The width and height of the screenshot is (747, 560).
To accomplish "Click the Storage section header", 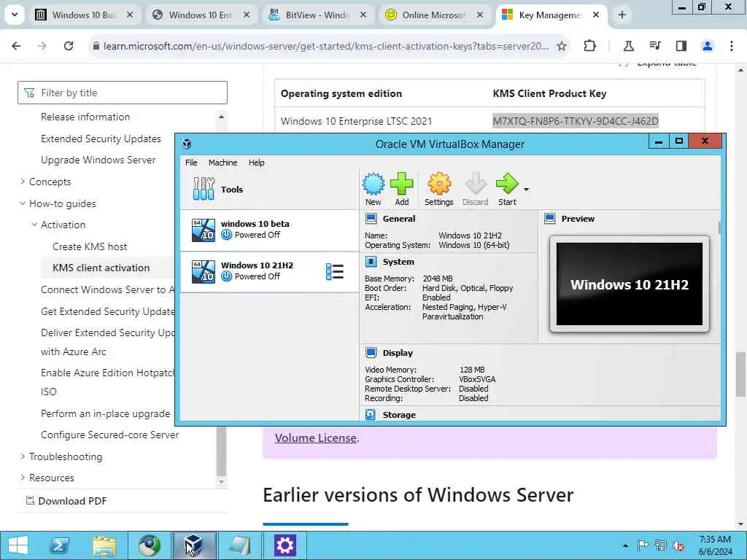I will tap(399, 415).
